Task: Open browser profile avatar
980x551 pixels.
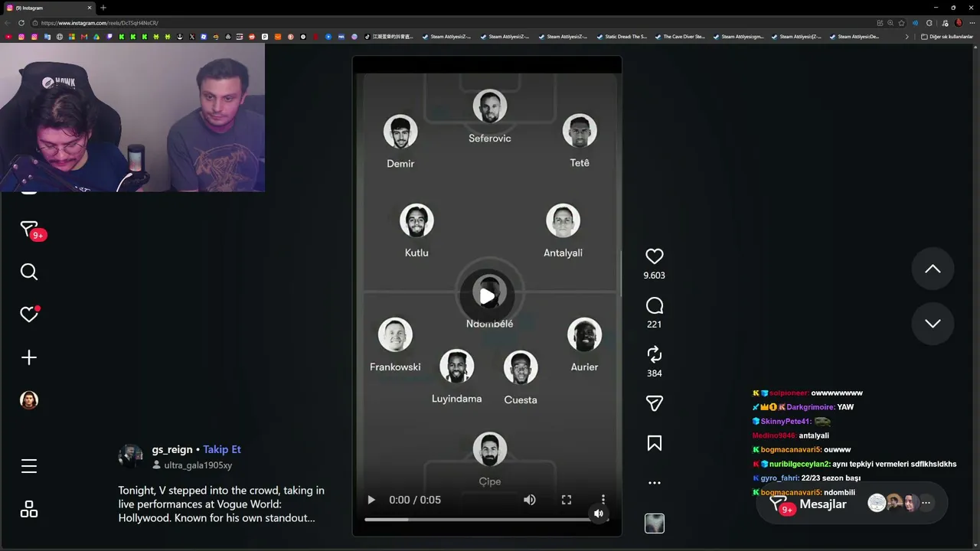Action: click(x=959, y=23)
